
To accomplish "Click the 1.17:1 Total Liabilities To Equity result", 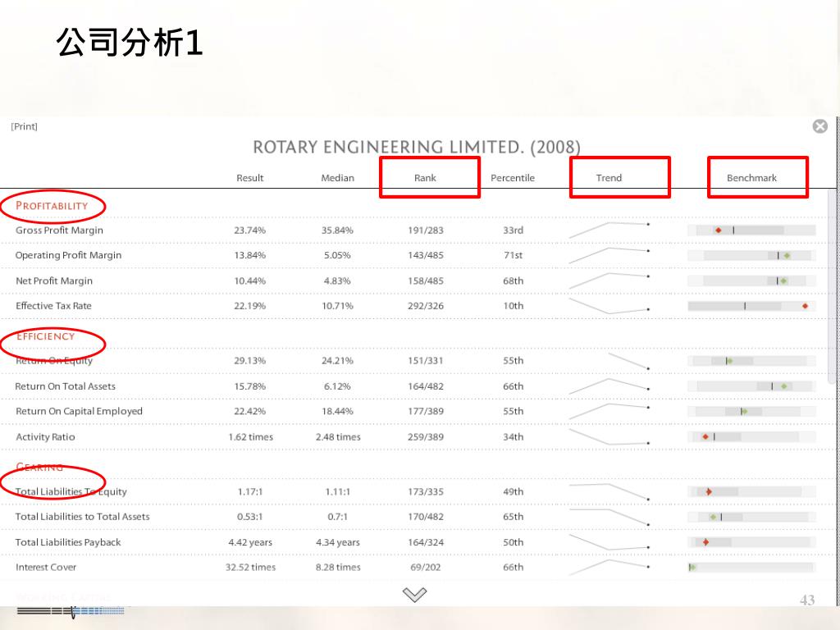I will [x=249, y=492].
